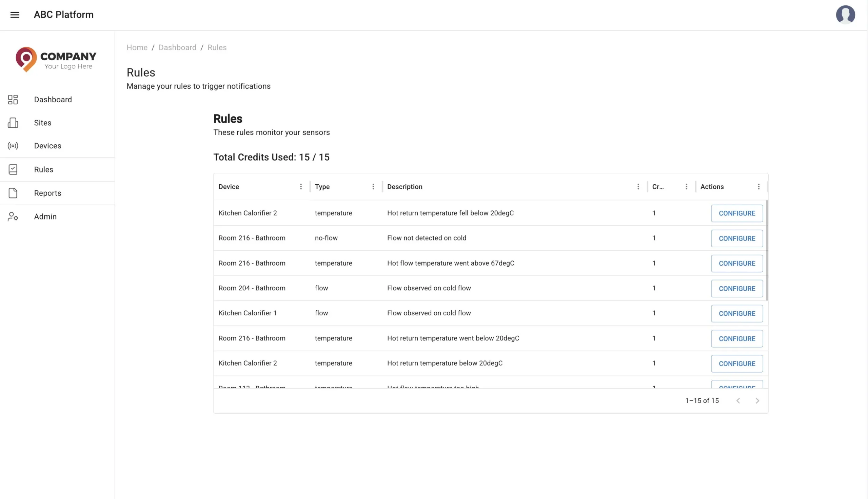The image size is (868, 499).
Task: Sort by the Type column header
Action: [322, 186]
